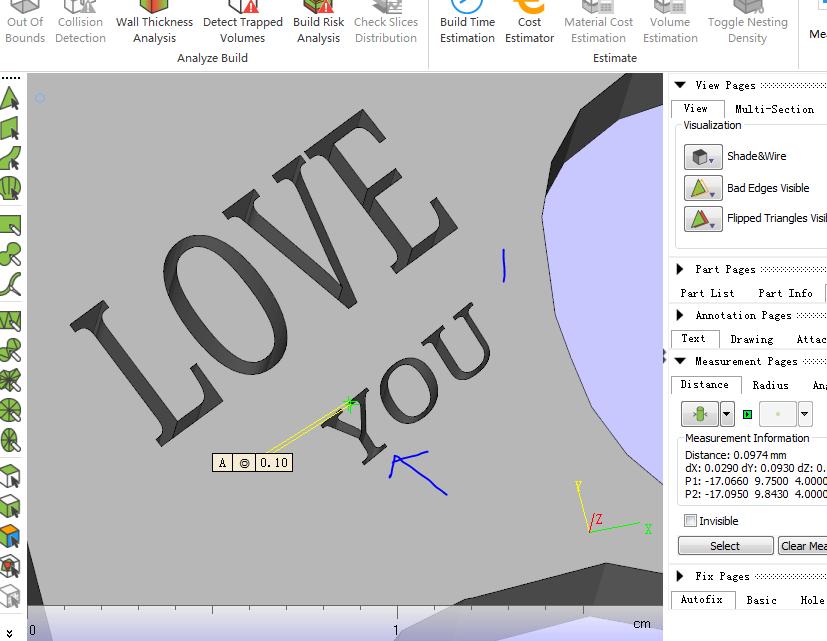The width and height of the screenshot is (827, 641).
Task: Click the XYZ axis indicator in viewport
Action: tap(614, 508)
